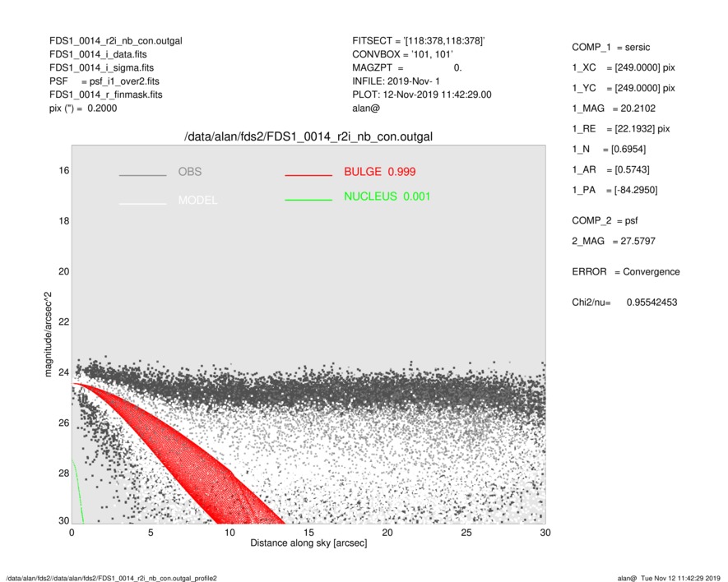Click the green NUCLEUS legend line sample
Image resolution: width=728 pixels, height=582 pixels.
click(x=308, y=200)
